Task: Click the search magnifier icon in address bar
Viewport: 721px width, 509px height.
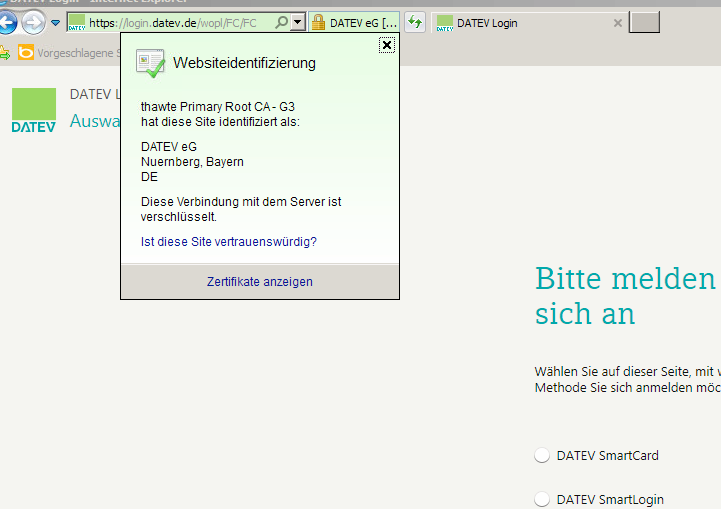Action: (x=281, y=22)
